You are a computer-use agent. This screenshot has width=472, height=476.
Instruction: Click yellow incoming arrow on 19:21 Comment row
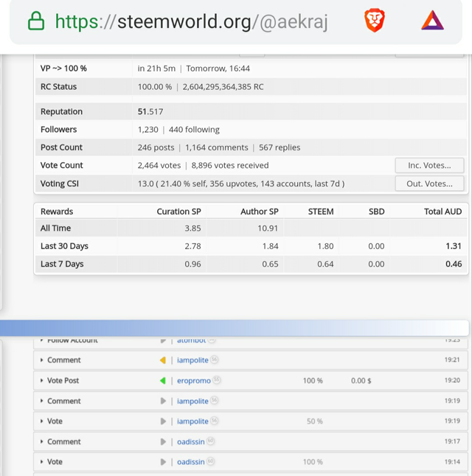(163, 360)
